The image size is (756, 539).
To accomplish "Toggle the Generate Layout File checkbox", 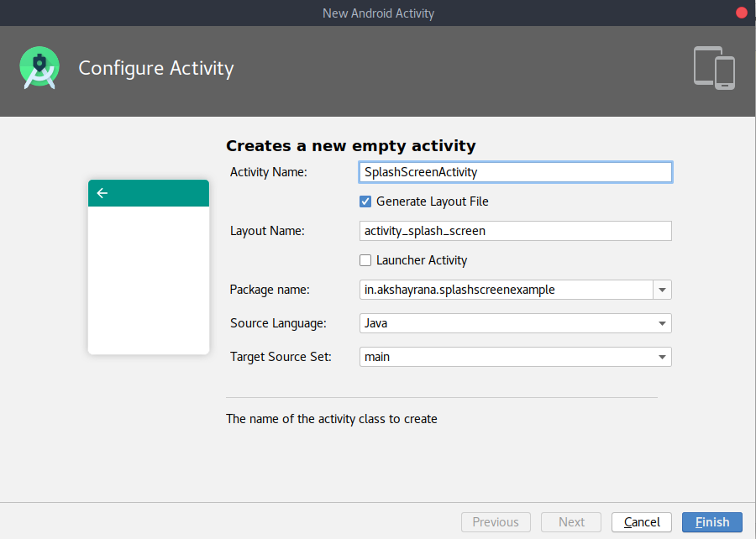I will tap(365, 201).
